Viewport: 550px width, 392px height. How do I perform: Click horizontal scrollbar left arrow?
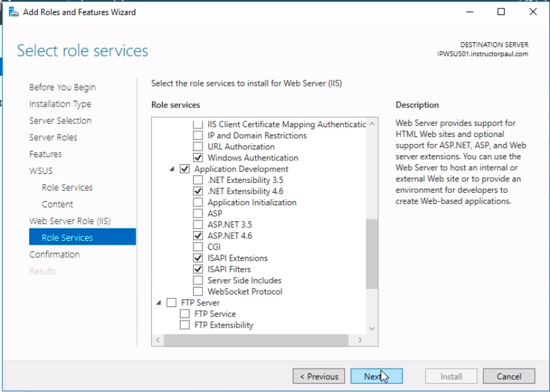pos(158,340)
